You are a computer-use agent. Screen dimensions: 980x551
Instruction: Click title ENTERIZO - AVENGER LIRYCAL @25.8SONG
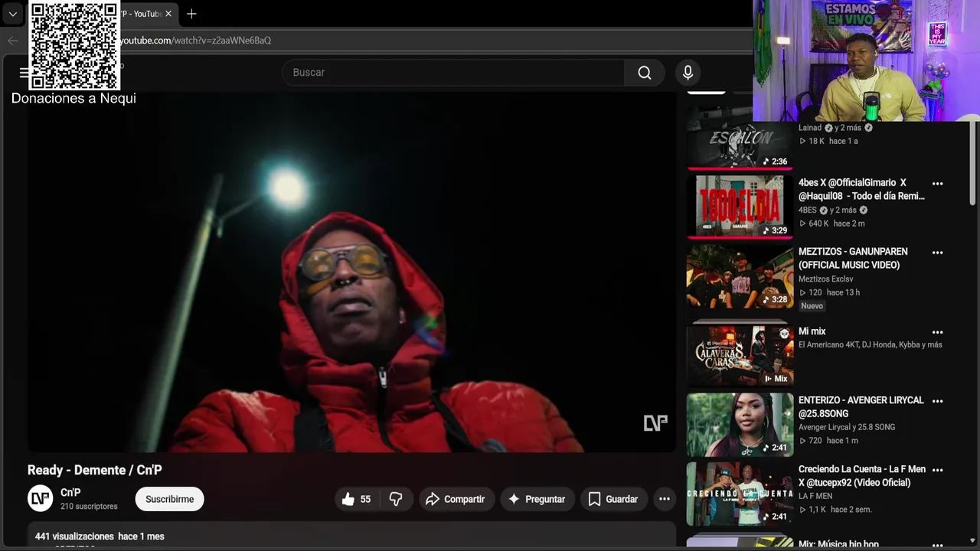click(861, 407)
